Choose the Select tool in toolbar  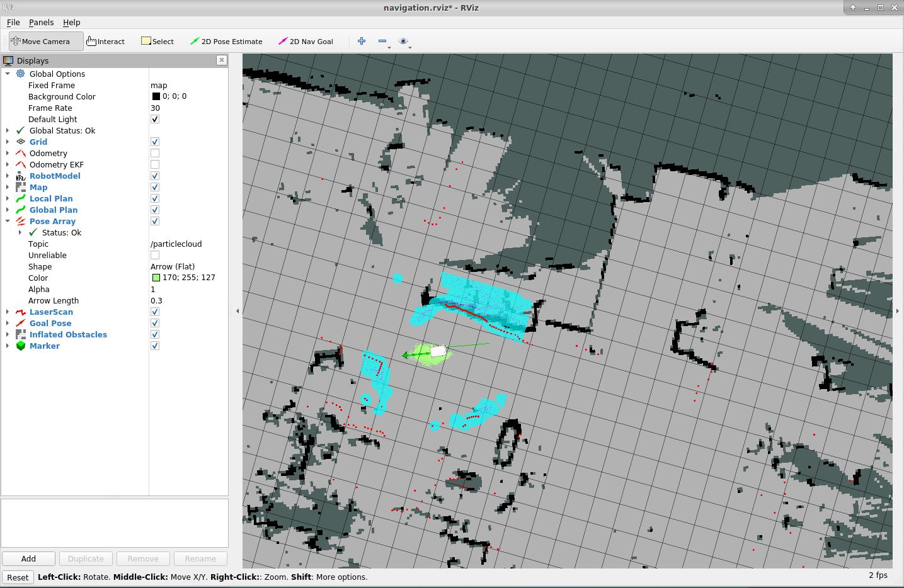pos(157,41)
